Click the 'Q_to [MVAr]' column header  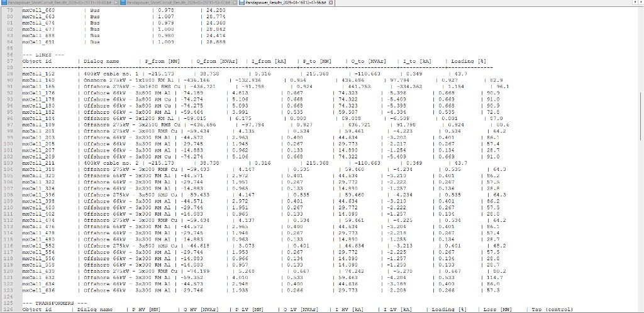pyautogui.click(x=369, y=61)
